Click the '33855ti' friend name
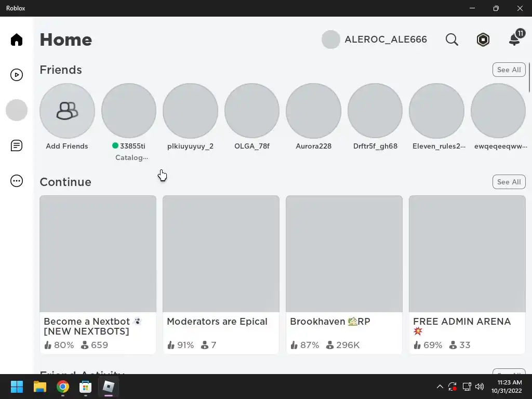 click(132, 146)
